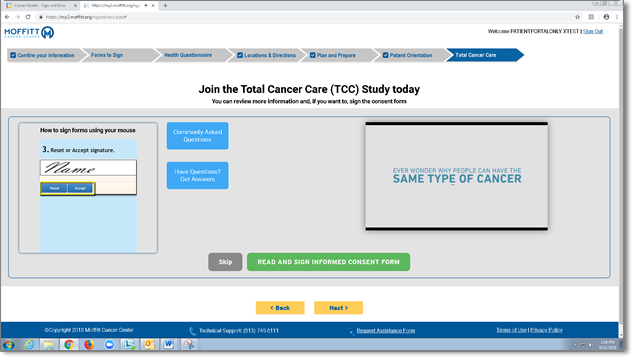Open the Chrome profile account icon

tap(606, 17)
